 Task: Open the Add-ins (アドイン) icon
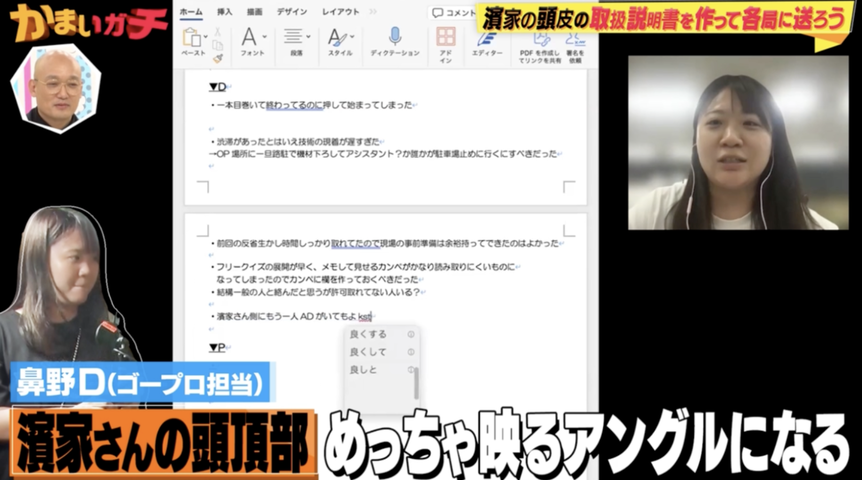pyautogui.click(x=445, y=37)
